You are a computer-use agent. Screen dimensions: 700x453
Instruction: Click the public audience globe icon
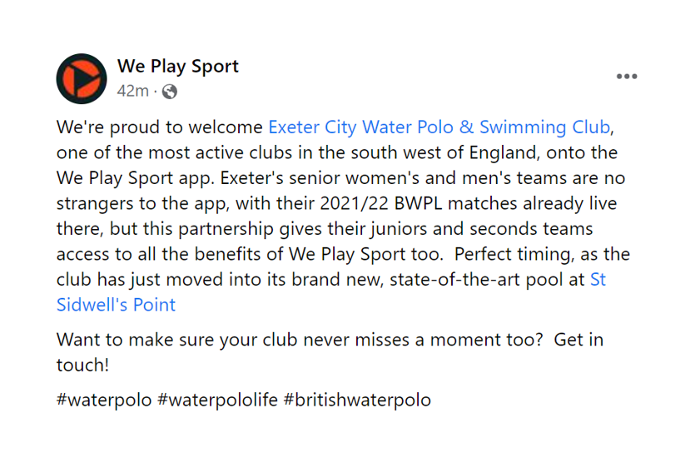[170, 92]
